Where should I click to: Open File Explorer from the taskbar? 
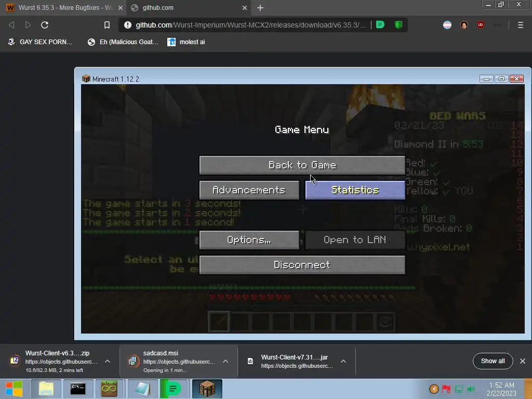[x=46, y=389]
